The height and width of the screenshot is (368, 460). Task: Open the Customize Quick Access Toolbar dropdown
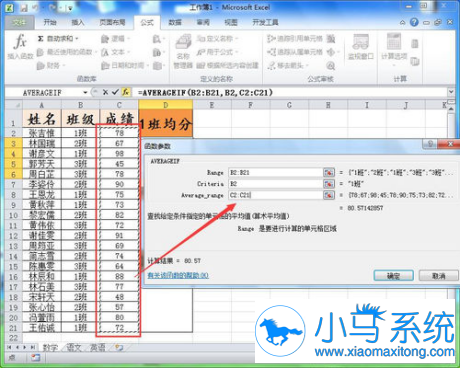tap(70, 8)
